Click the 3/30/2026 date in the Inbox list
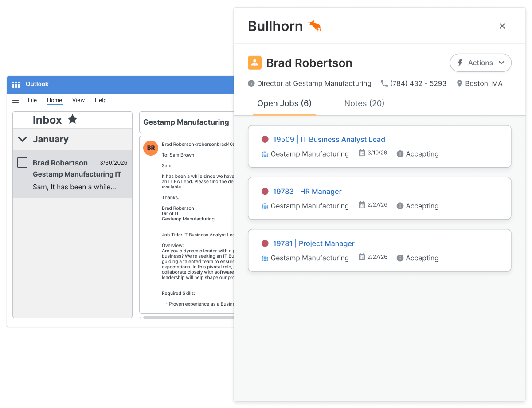This screenshot has width=532, height=408. [x=113, y=163]
